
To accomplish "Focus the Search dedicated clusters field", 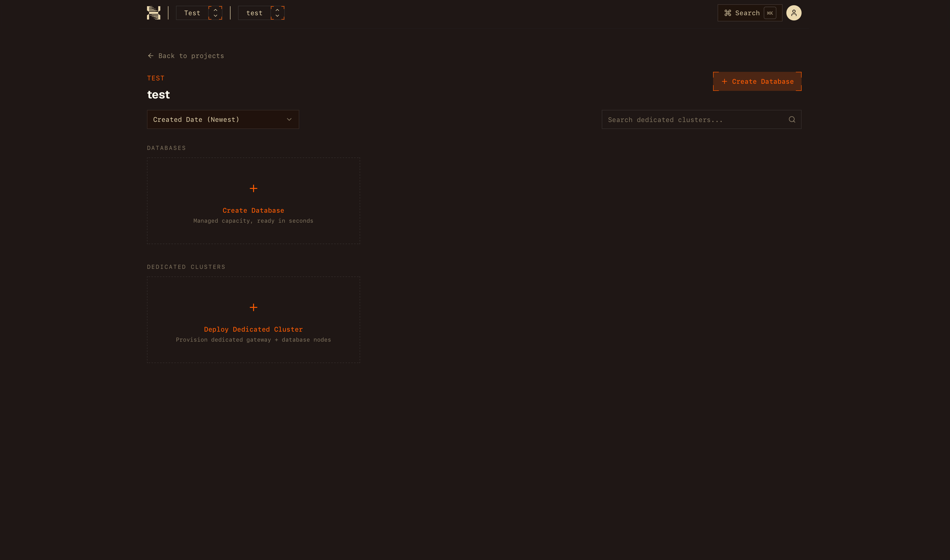I will pos(701,120).
